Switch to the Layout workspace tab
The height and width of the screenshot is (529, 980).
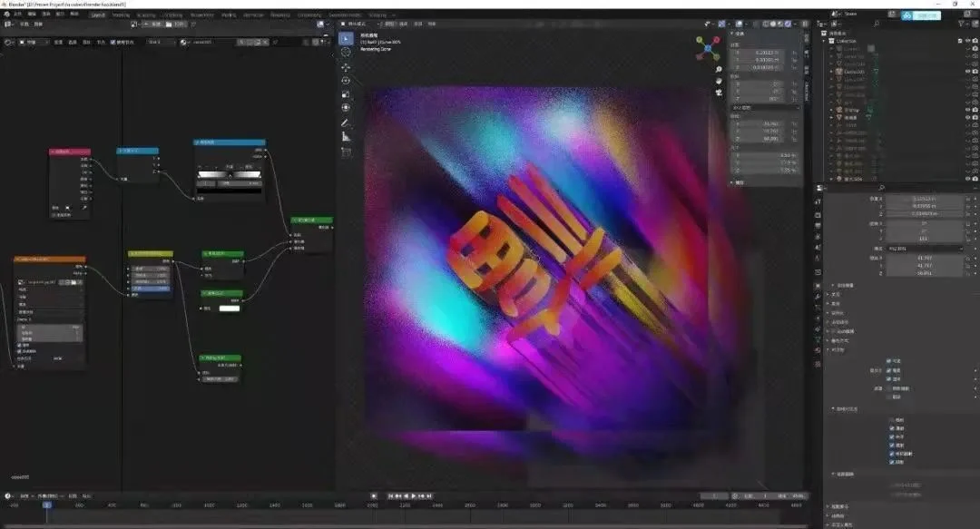[98, 15]
